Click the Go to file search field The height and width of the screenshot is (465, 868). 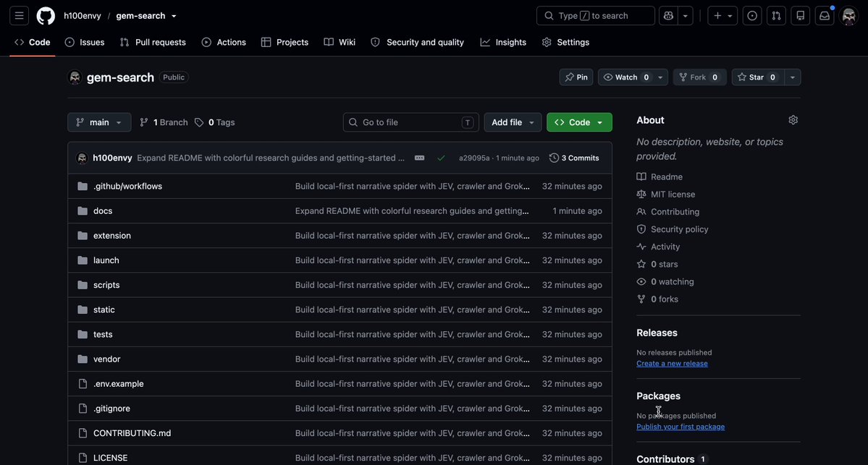(410, 122)
